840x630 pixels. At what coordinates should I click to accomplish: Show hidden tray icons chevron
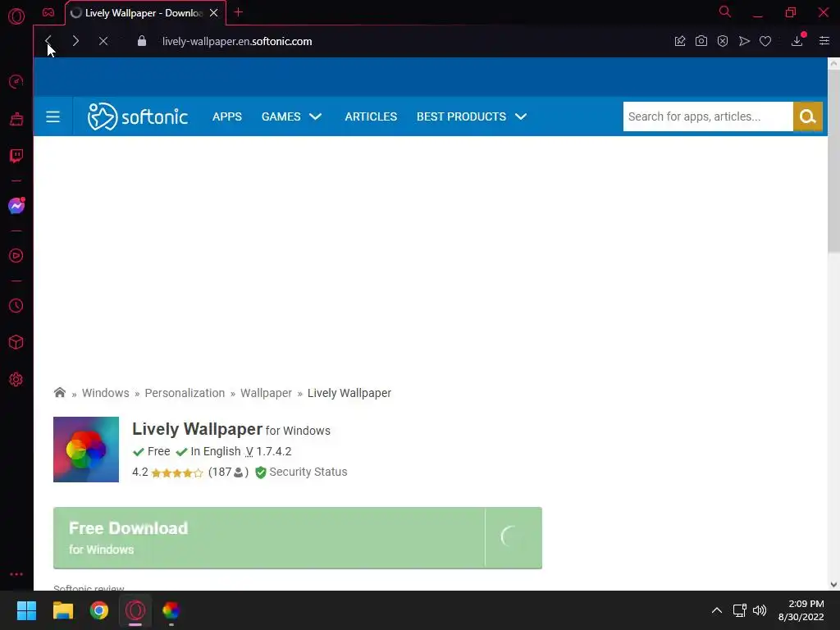pos(717,610)
